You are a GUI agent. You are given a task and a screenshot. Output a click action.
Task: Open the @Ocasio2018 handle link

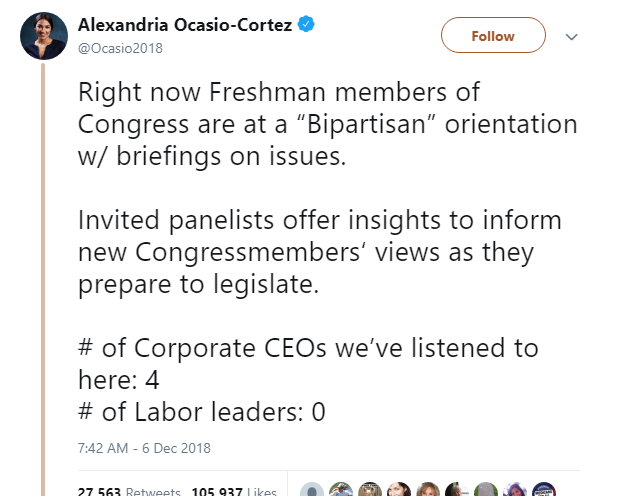click(x=116, y=46)
